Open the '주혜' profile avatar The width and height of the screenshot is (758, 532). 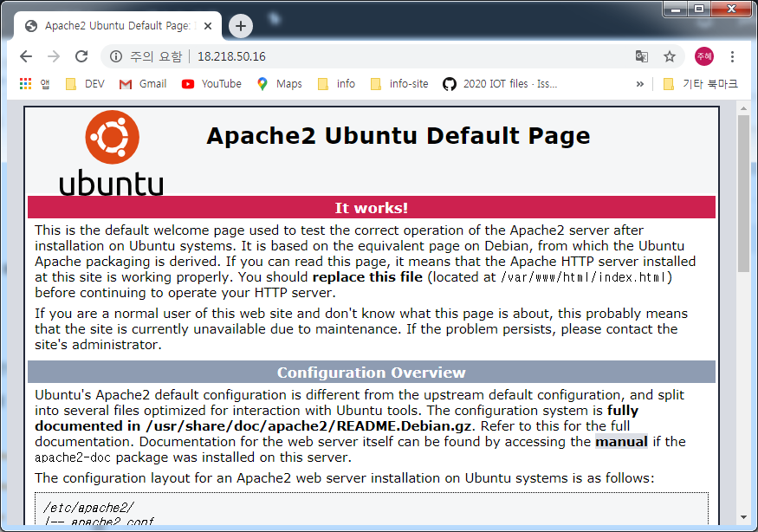click(703, 56)
